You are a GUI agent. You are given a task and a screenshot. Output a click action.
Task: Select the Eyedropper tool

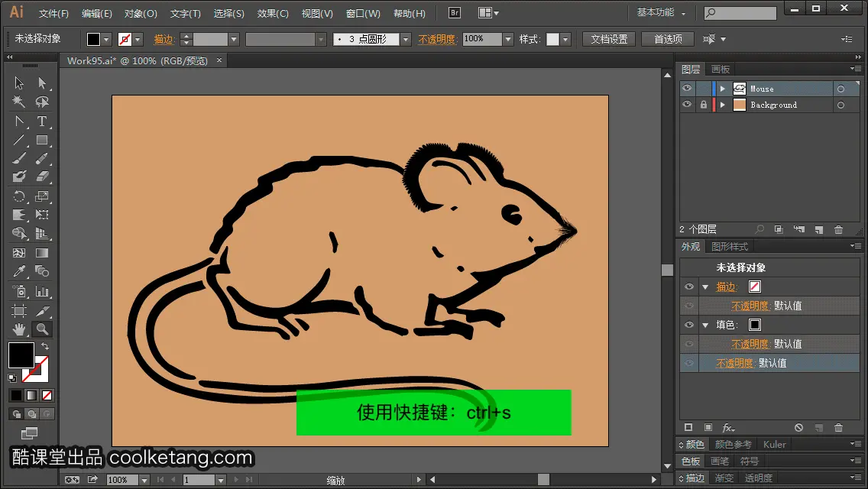19,271
